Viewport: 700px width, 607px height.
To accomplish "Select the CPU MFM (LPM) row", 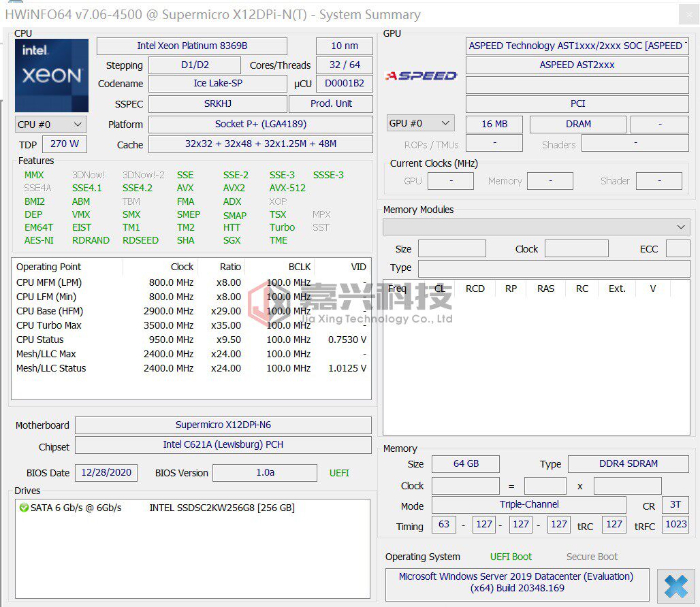I will pos(191,282).
